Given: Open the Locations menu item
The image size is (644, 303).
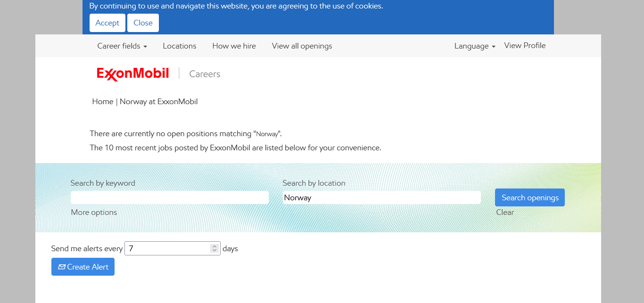Looking at the screenshot, I should pos(180,46).
